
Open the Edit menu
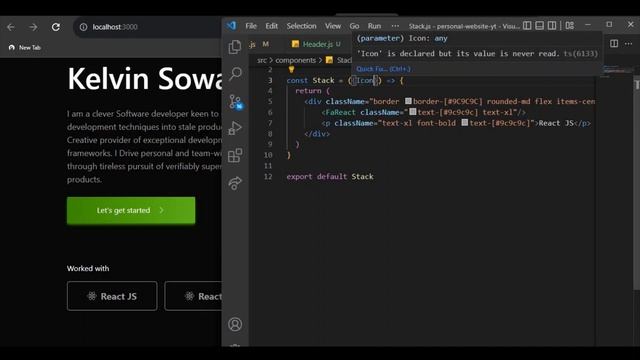point(271,26)
